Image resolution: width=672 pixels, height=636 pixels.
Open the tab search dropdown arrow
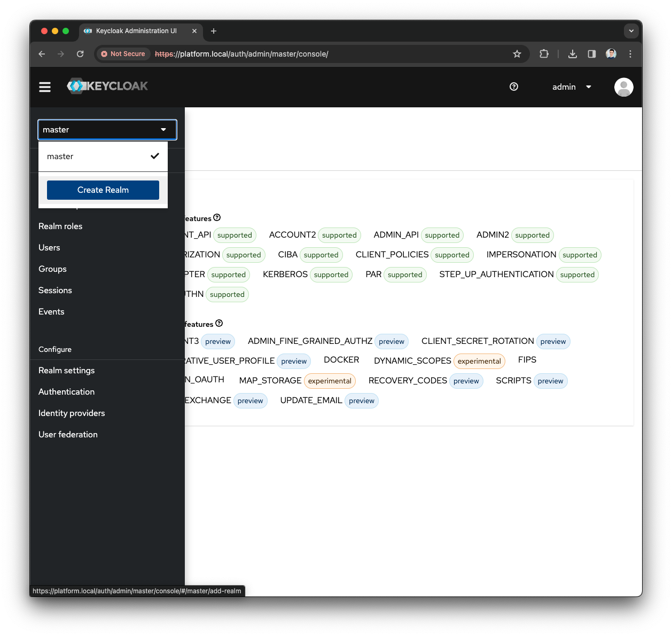631,31
